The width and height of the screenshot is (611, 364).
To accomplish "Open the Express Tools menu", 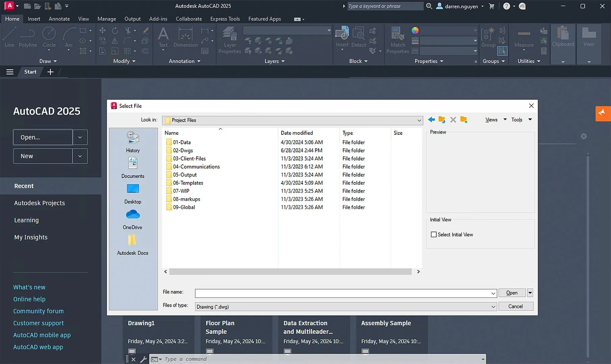I will point(225,19).
